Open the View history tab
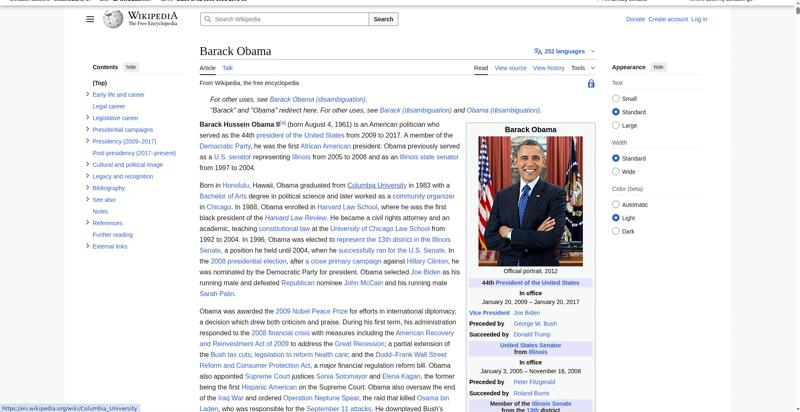This screenshot has width=800, height=412. click(548, 68)
